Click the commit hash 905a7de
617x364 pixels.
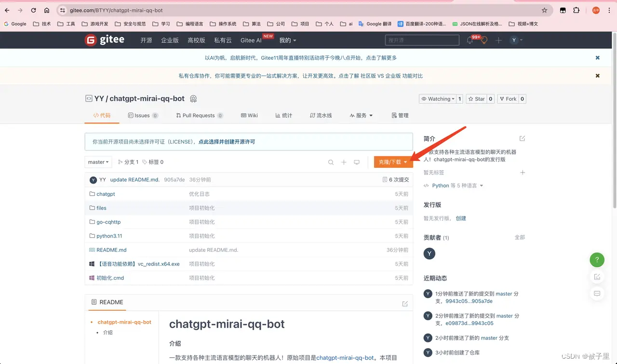pos(174,179)
